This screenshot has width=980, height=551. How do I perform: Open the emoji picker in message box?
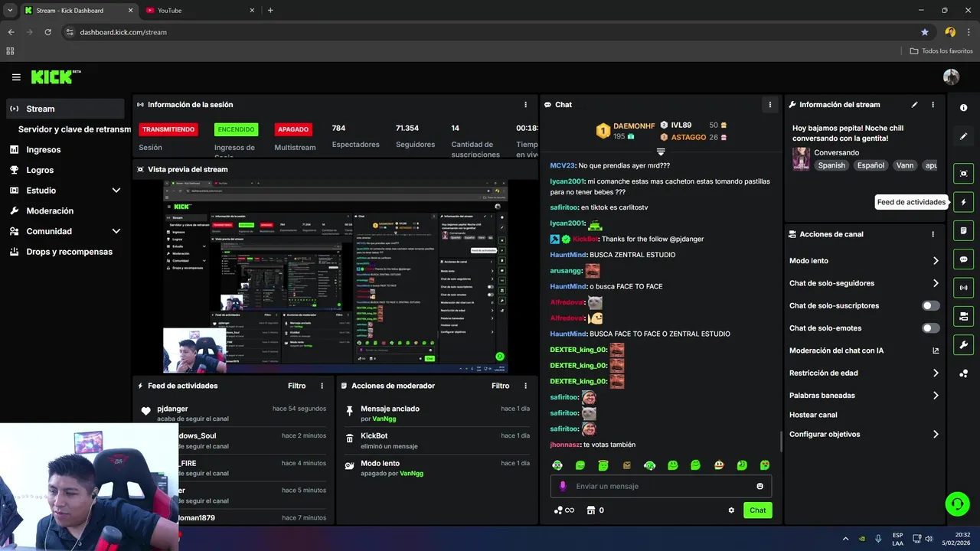pyautogui.click(x=759, y=486)
